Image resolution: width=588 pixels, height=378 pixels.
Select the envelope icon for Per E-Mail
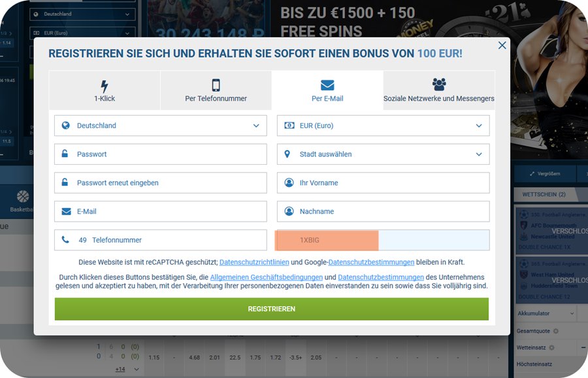[x=327, y=85]
